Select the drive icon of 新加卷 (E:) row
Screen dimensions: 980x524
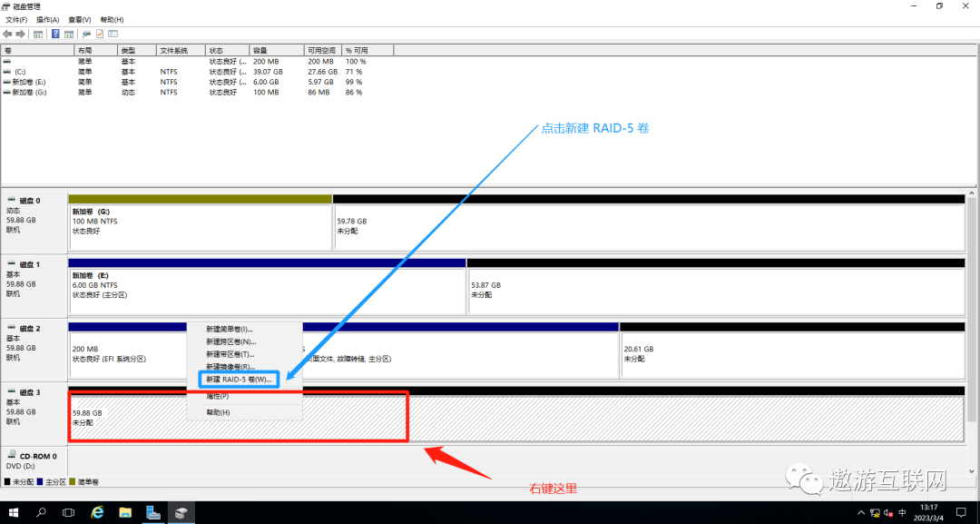[7, 82]
